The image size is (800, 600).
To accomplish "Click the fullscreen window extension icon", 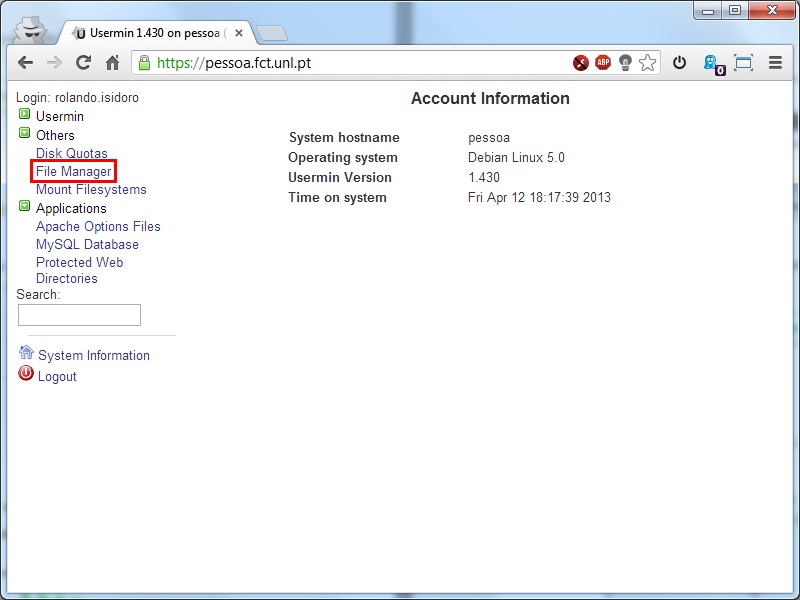I will (743, 62).
